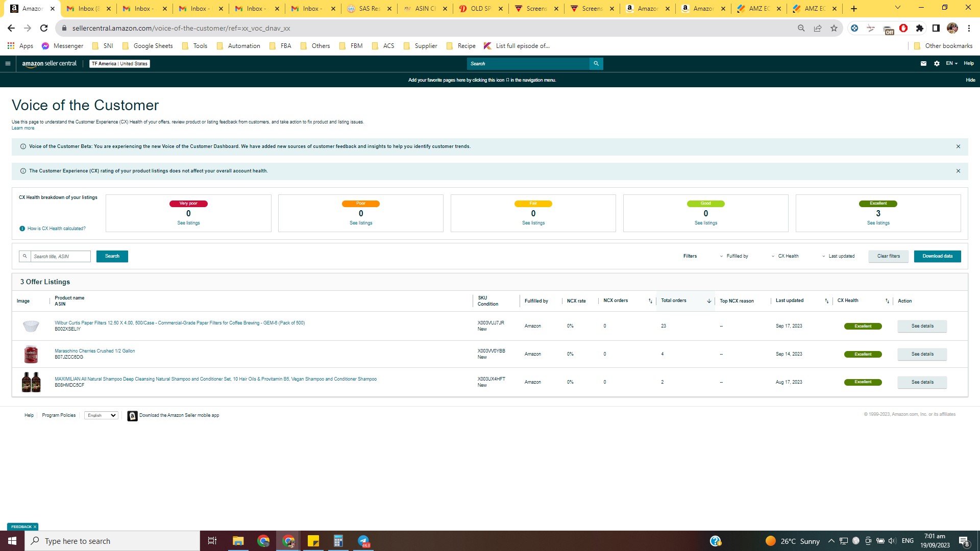The width and height of the screenshot is (980, 551).
Task: Click the Wilbur Curtis Paper Filters product thumbnail
Action: tap(31, 326)
